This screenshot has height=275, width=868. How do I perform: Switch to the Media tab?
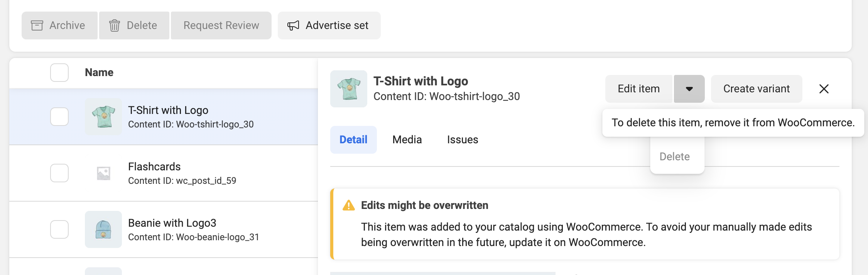(407, 140)
